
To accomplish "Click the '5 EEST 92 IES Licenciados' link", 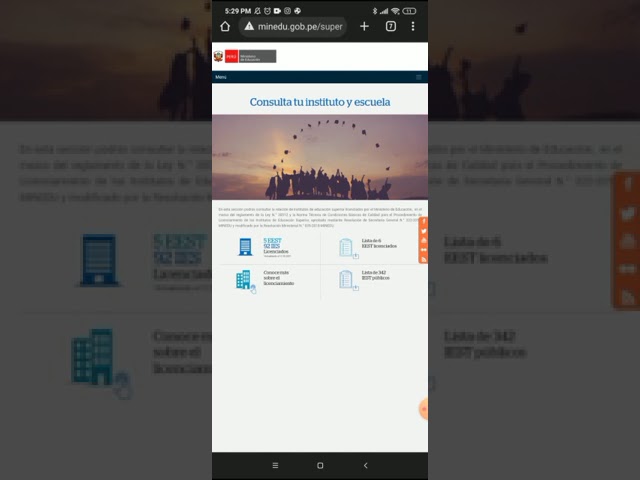I will point(274,247).
